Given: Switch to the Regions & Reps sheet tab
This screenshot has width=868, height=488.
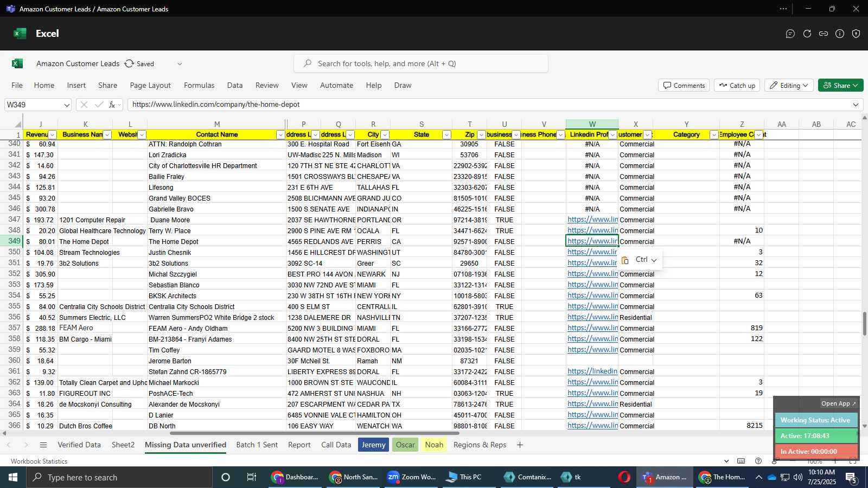Looking at the screenshot, I should coord(480,445).
